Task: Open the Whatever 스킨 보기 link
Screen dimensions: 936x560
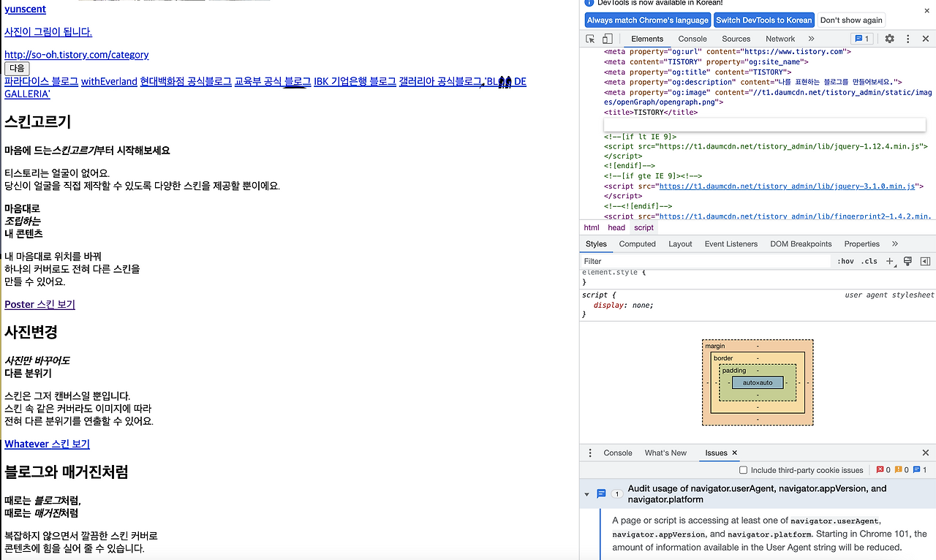Action: (47, 444)
